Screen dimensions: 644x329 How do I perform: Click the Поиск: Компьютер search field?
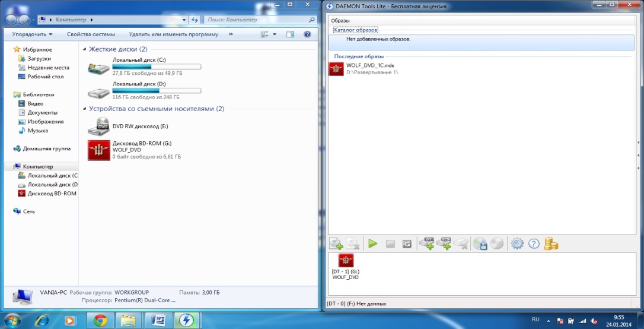[260, 20]
